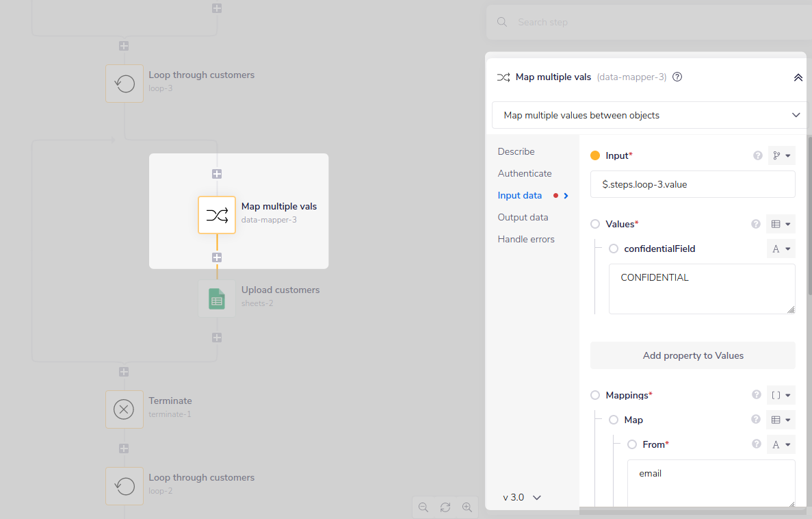Open the Map multiple values between objects dropdown
Image resolution: width=812 pixels, height=519 pixels.
tap(648, 115)
